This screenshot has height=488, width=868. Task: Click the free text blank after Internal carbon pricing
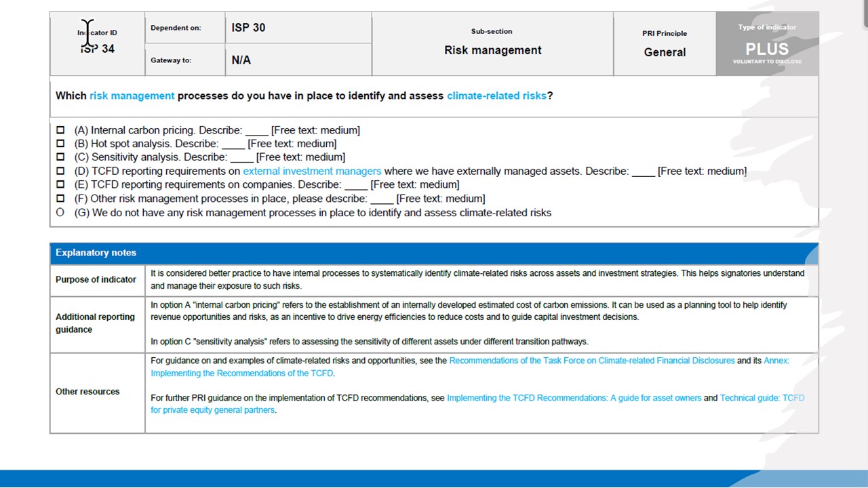coord(256,131)
